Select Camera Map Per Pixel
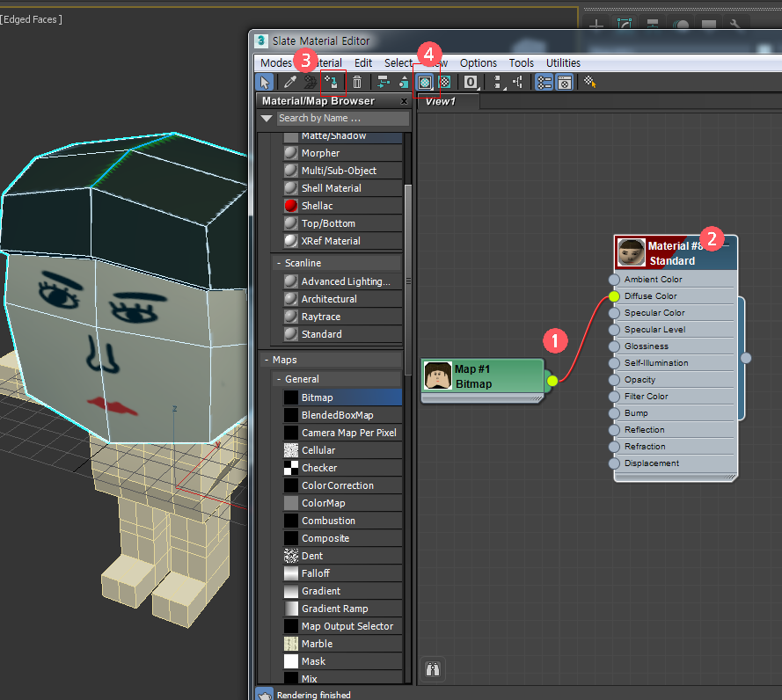The height and width of the screenshot is (700, 782). pyautogui.click(x=342, y=433)
